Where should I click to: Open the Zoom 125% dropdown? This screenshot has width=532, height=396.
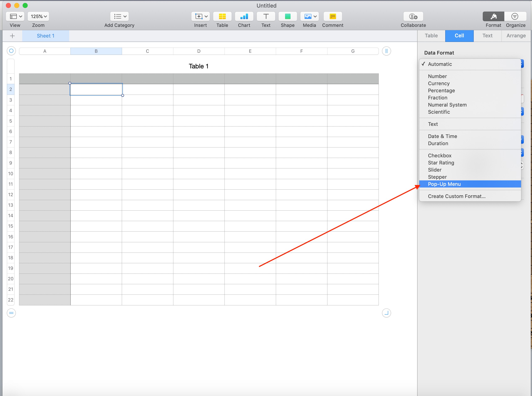[x=38, y=16]
